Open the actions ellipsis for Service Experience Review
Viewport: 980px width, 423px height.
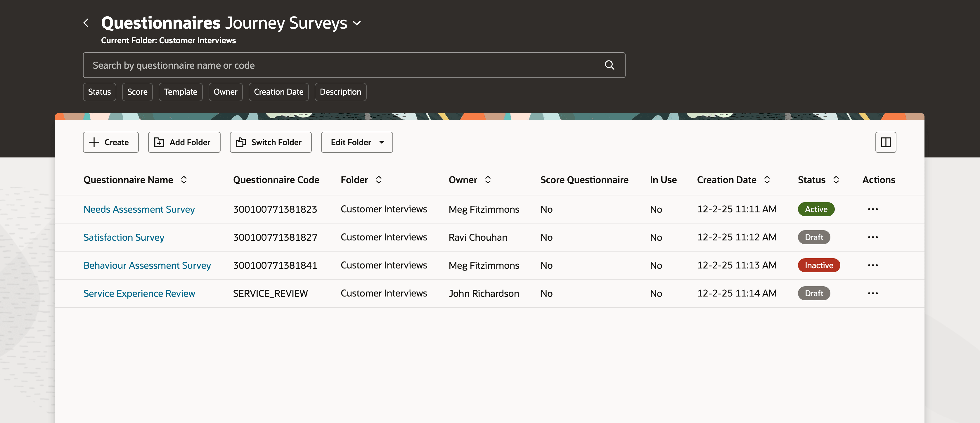click(873, 293)
